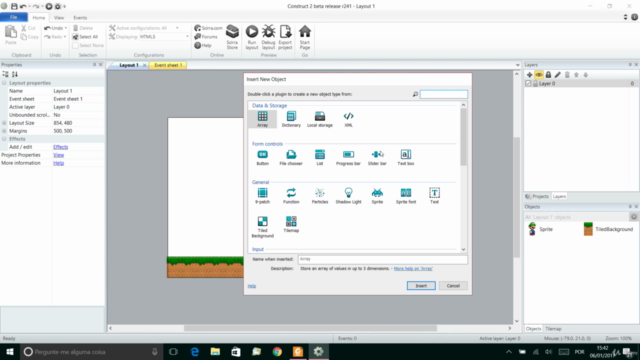Image resolution: width=640 pixels, height=360 pixels.
Task: Open the Undo dropdown arrow
Action: pyautogui.click(x=66, y=28)
